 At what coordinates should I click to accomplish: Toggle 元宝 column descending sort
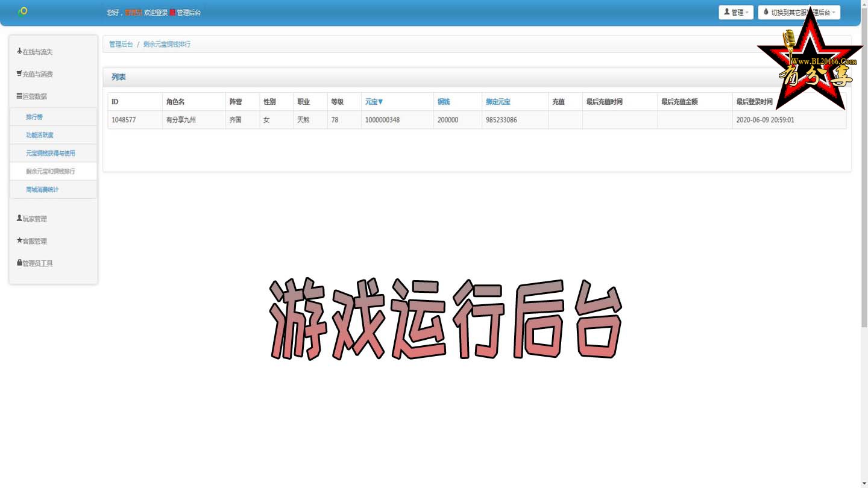pyautogui.click(x=374, y=101)
